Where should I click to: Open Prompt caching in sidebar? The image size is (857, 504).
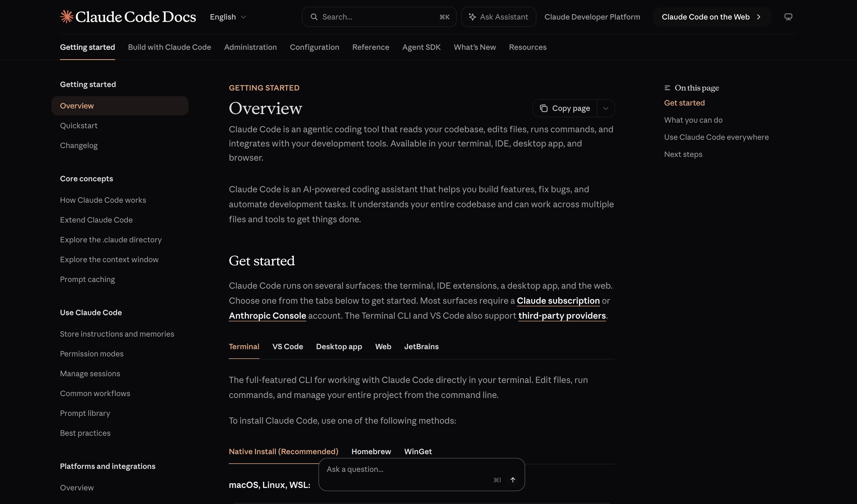87,279
